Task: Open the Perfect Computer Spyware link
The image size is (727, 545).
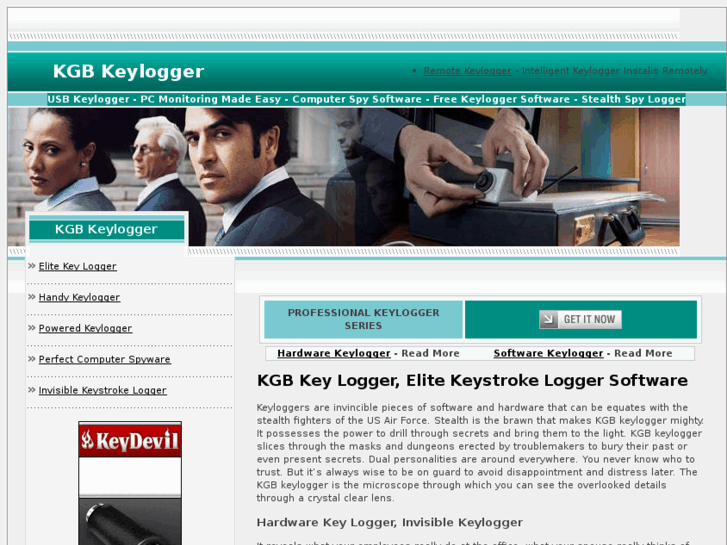Action: coord(105,359)
